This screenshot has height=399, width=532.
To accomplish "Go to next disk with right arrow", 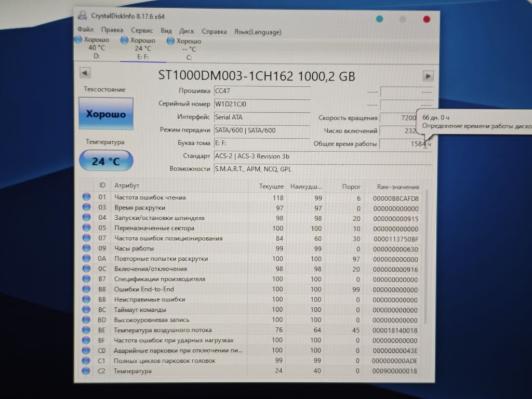I will (428, 76).
